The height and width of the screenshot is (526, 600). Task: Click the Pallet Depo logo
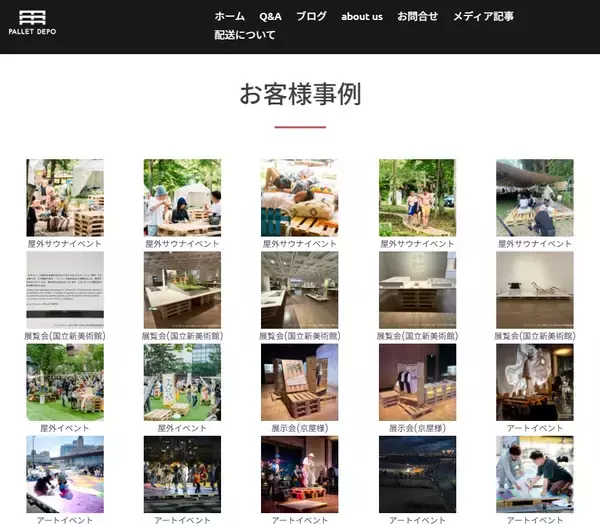click(x=33, y=23)
